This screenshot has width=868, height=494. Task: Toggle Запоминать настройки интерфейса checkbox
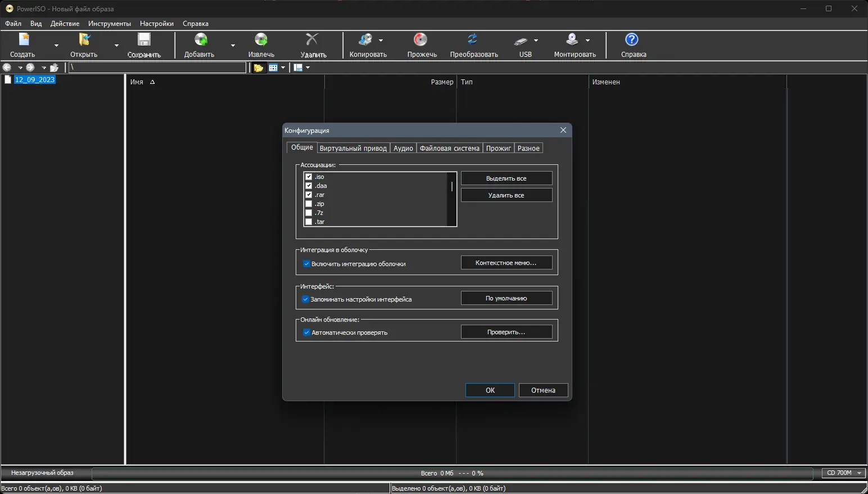tap(305, 299)
